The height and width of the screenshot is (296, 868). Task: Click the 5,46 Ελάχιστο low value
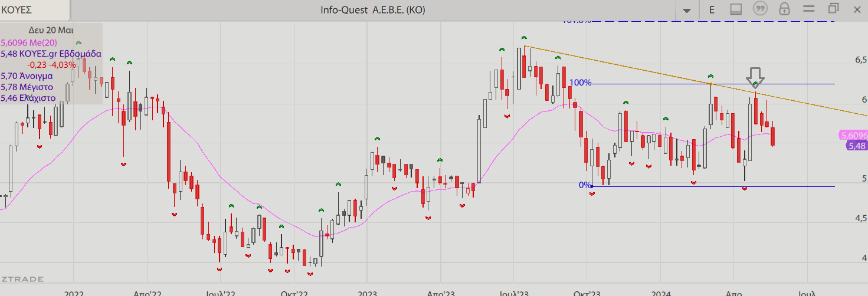coord(28,98)
